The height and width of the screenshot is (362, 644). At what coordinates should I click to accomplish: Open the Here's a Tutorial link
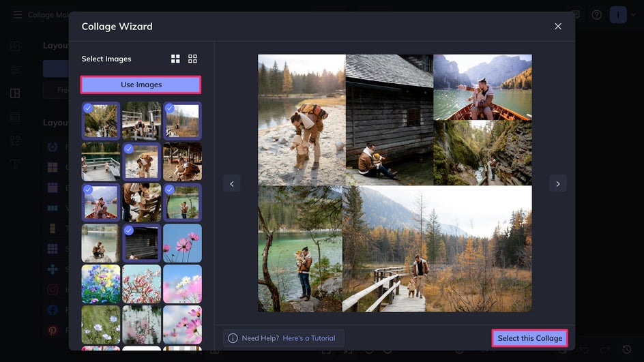coord(309,338)
